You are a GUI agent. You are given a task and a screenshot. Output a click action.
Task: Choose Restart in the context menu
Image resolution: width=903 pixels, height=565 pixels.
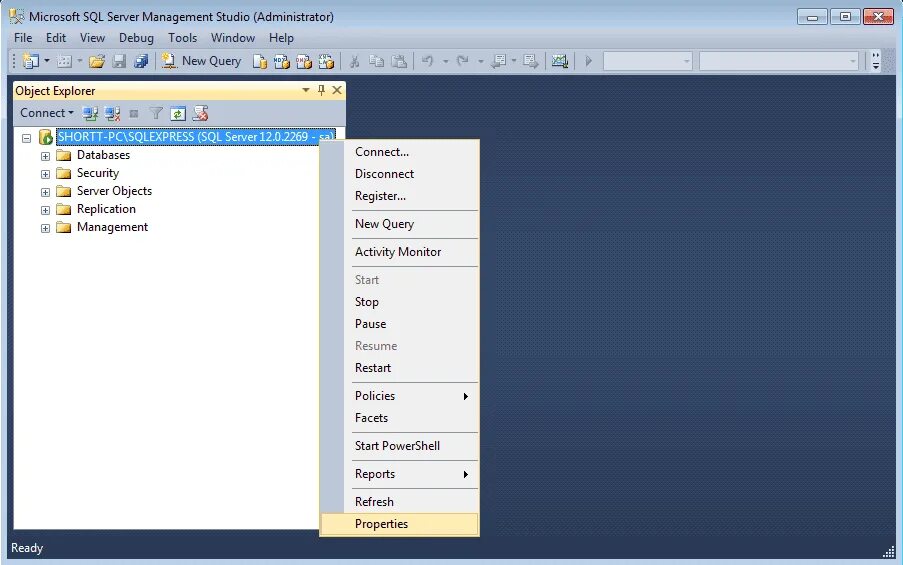[x=399, y=368]
